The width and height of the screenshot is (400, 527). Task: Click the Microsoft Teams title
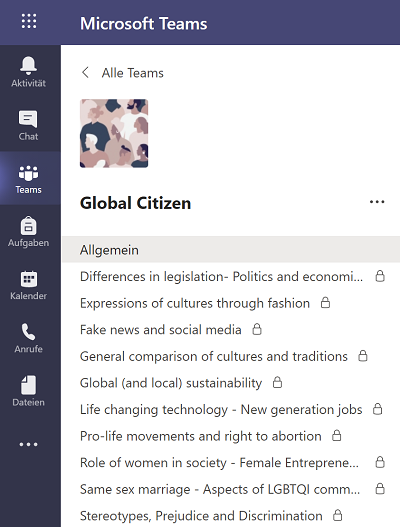click(144, 24)
